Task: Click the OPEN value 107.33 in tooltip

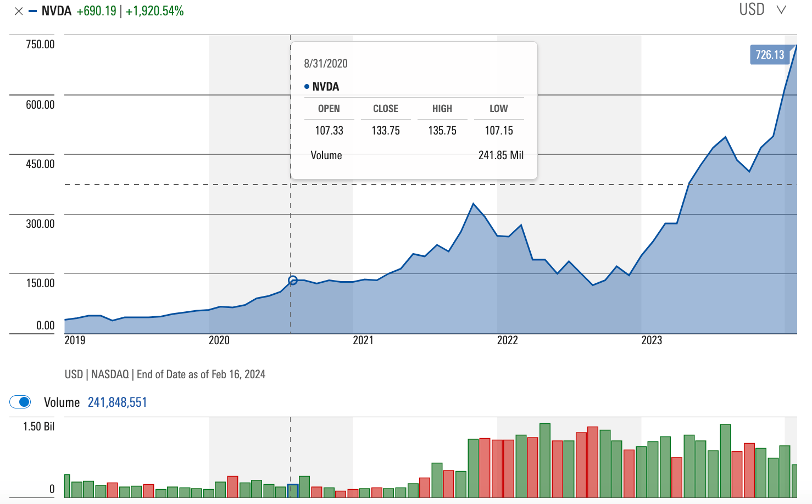Action: tap(329, 130)
